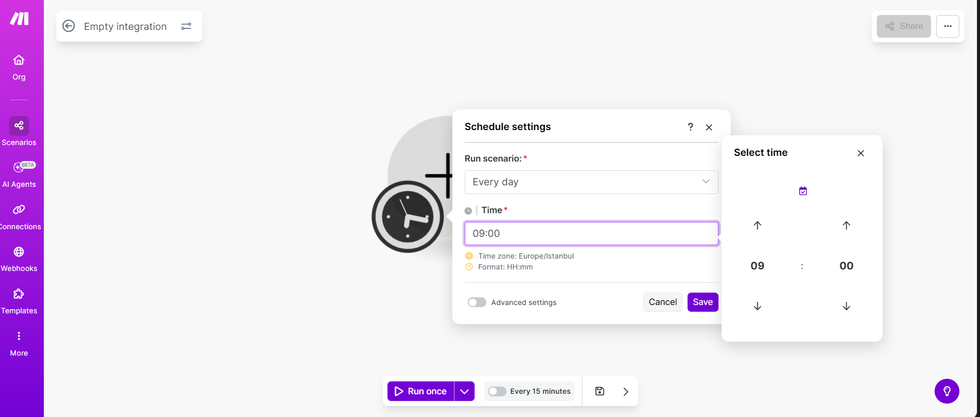The width and height of the screenshot is (980, 417).
Task: Open the Run once dropdown arrow
Action: click(464, 391)
